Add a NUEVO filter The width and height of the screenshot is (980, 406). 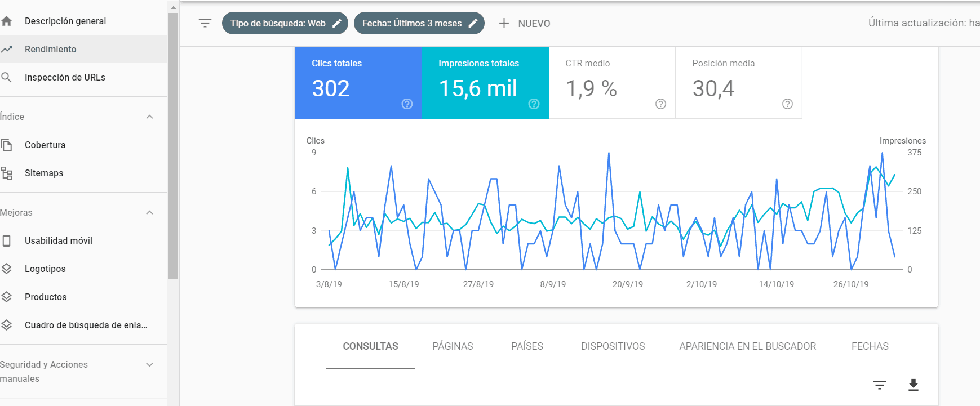click(x=524, y=23)
